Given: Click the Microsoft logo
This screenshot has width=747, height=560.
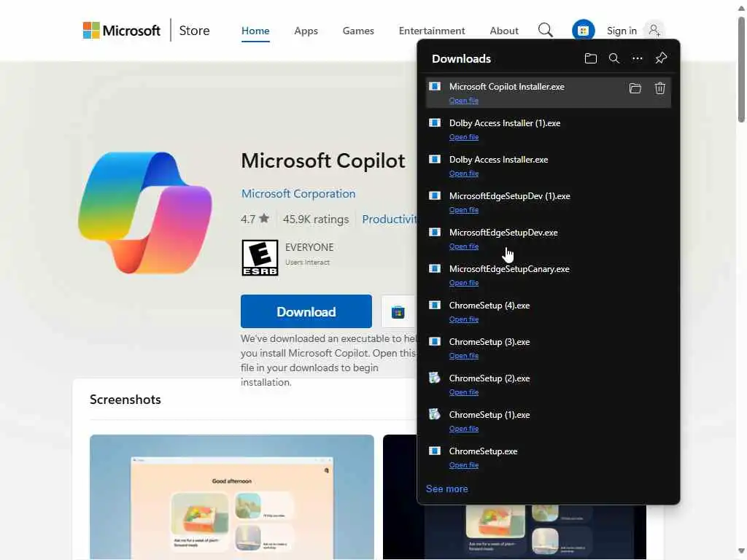Looking at the screenshot, I should pyautogui.click(x=122, y=31).
